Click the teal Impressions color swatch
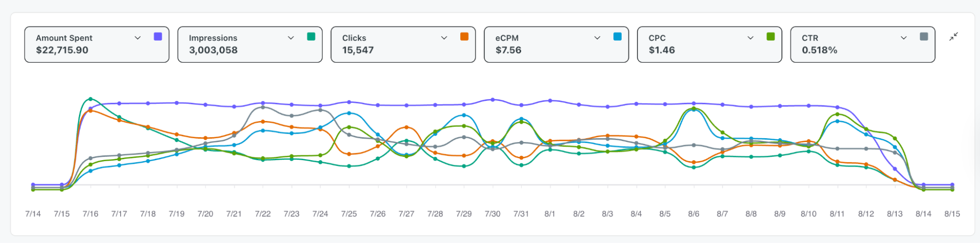The image size is (980, 243). tap(311, 37)
